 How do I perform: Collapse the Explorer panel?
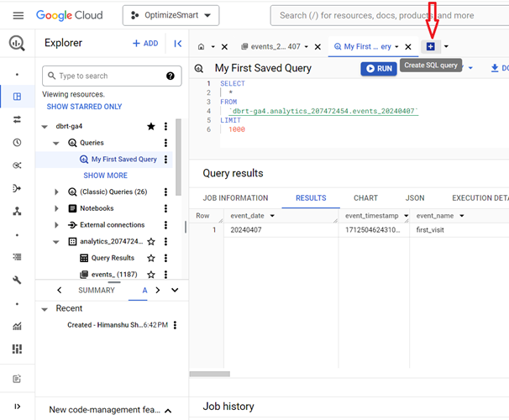point(178,44)
